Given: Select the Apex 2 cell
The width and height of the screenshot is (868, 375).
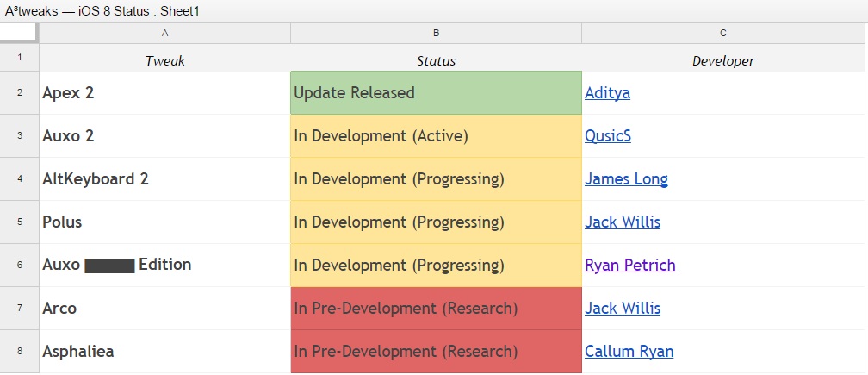Looking at the screenshot, I should (165, 92).
